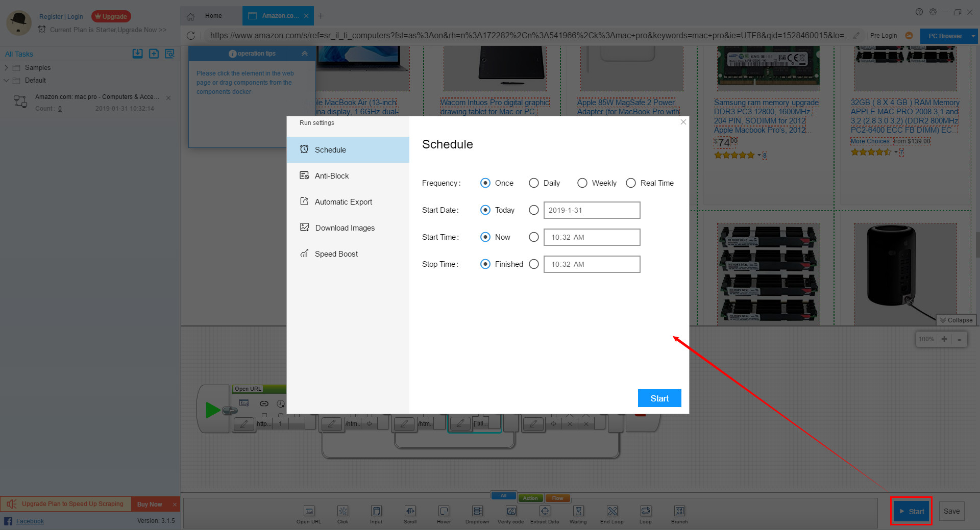980x530 pixels.
Task: Enable the Weekly frequency option
Action: (x=582, y=183)
